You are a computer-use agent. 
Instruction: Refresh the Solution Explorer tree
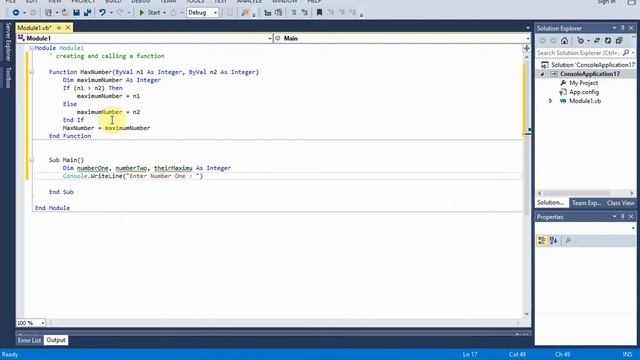pos(608,41)
